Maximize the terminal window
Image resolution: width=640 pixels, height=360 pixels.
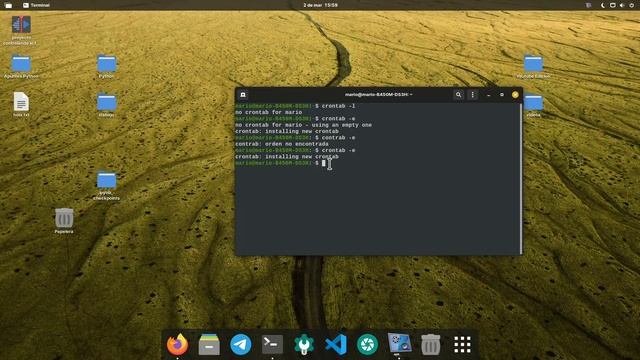502,95
